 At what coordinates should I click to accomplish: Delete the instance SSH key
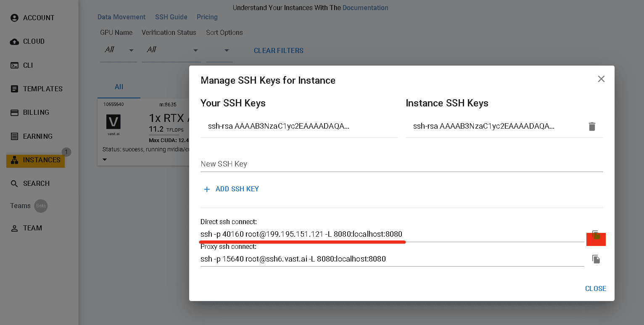[x=592, y=126]
